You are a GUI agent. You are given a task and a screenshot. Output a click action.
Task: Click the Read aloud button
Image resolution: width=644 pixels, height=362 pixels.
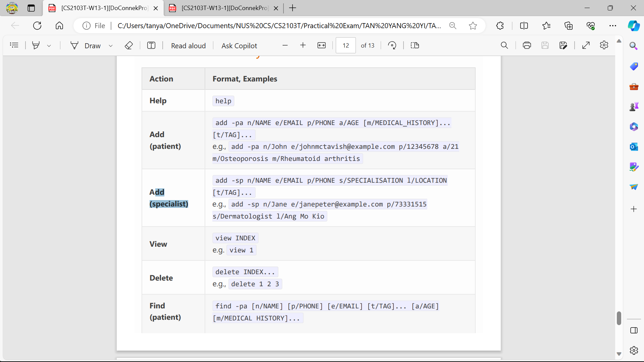point(188,46)
